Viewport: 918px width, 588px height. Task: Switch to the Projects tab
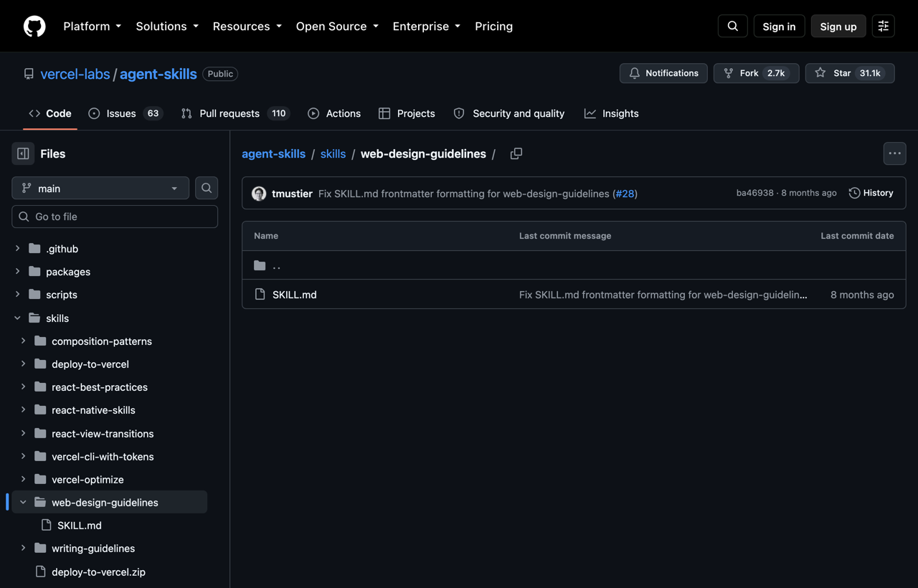[407, 113]
